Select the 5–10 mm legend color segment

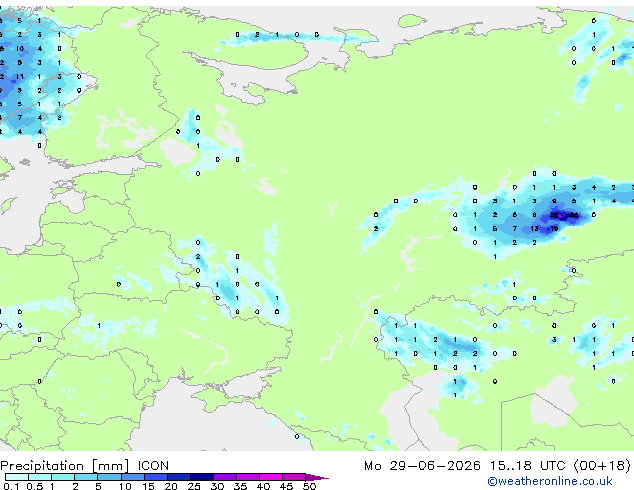(109, 477)
